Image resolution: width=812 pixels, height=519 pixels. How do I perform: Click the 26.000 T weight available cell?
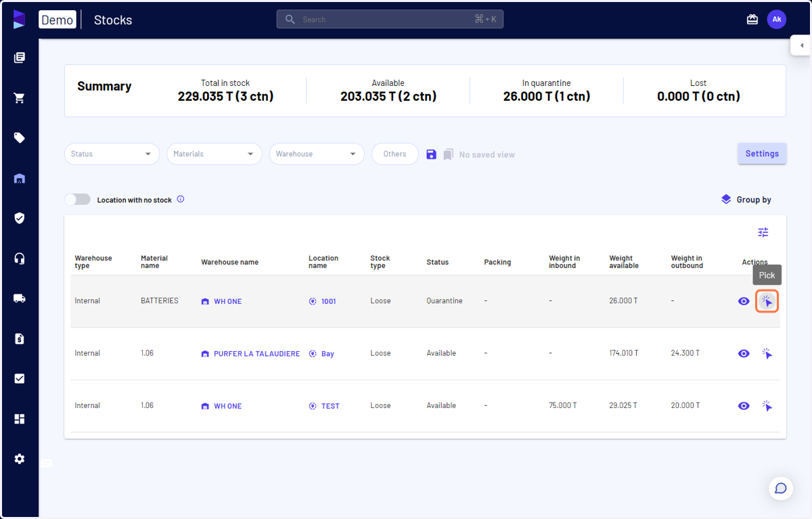coord(623,301)
